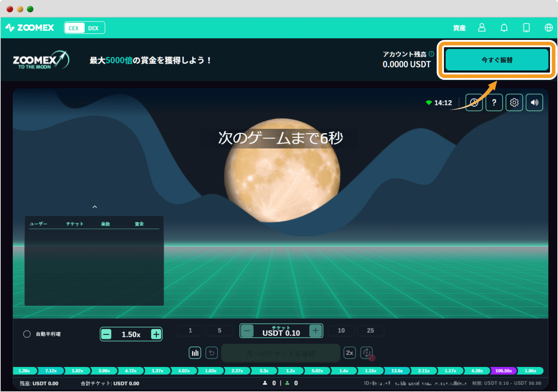Switch to the CEX tab

coord(74,28)
